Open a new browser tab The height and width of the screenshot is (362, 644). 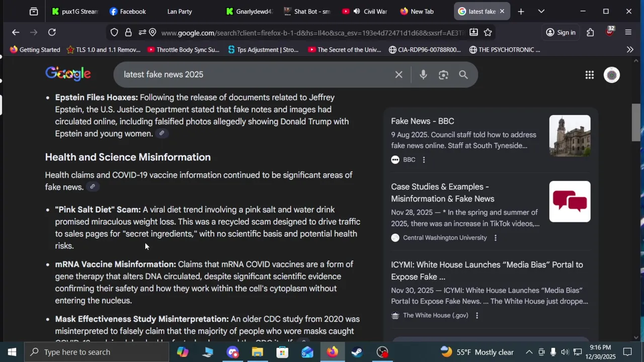[521, 11]
